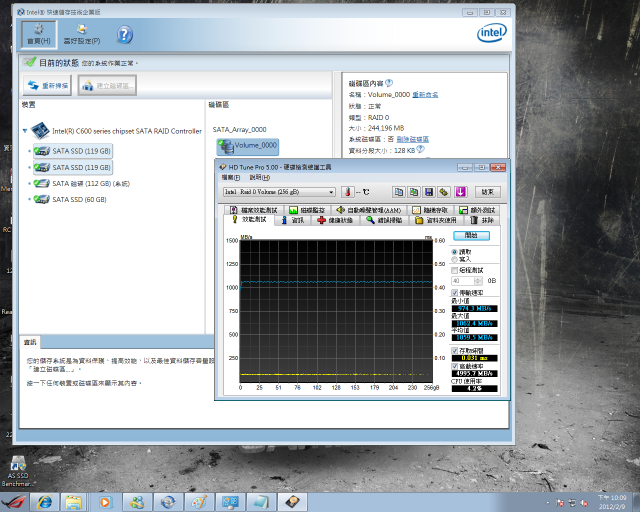Screen dimensions: 640x512
Task: Switch to the Health tab with red cross
Action: [335, 220]
